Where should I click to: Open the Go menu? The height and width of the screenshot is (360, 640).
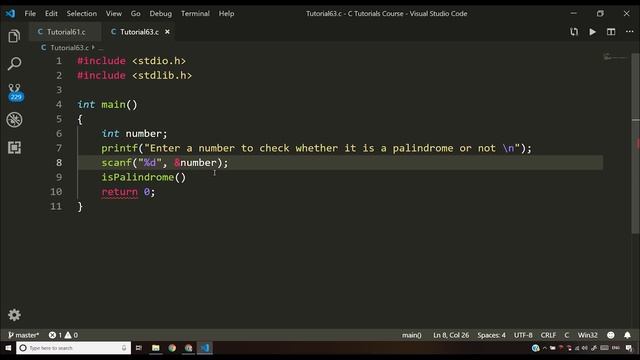pos(136,13)
